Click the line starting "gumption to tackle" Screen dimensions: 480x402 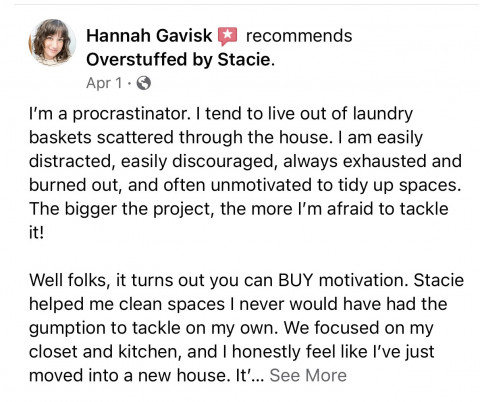point(231,328)
